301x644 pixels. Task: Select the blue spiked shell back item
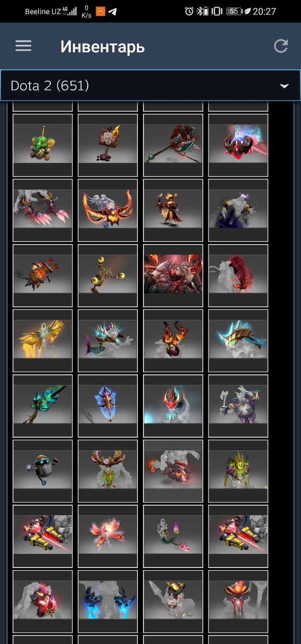(238, 341)
